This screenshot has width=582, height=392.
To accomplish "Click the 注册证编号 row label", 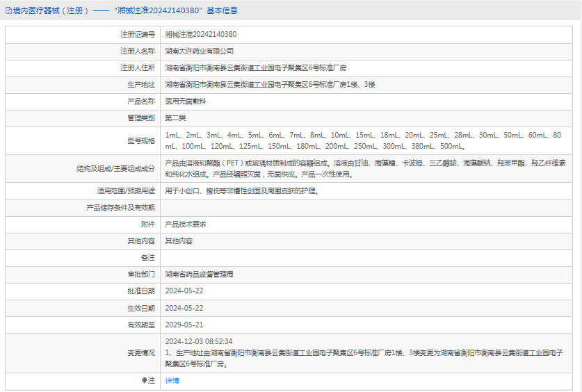I will (x=138, y=35).
